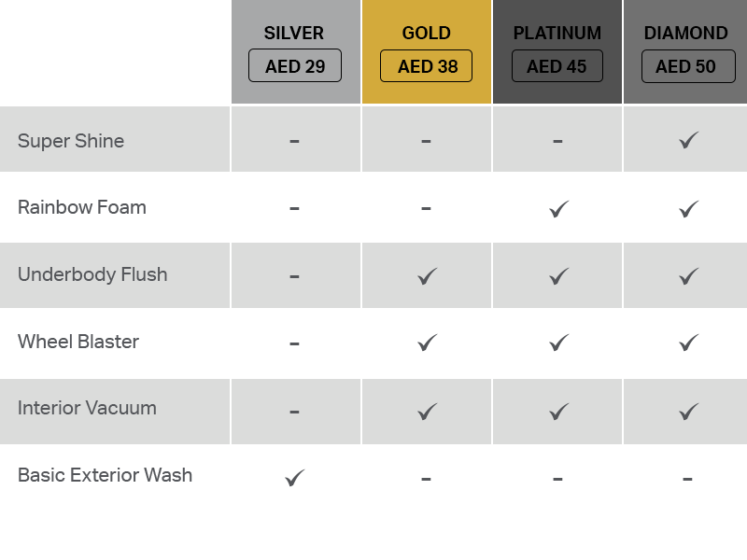Choose the AED 45 Platinum price button
Viewport: 747px width, 560px height.
pos(557,65)
